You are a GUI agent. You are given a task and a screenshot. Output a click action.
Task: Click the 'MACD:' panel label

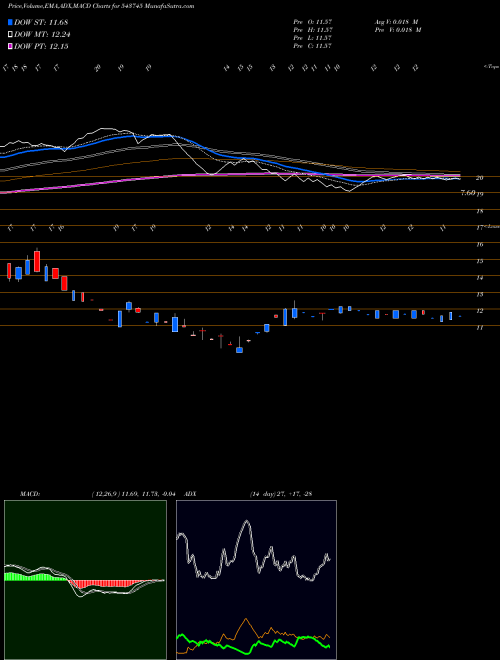point(29,494)
